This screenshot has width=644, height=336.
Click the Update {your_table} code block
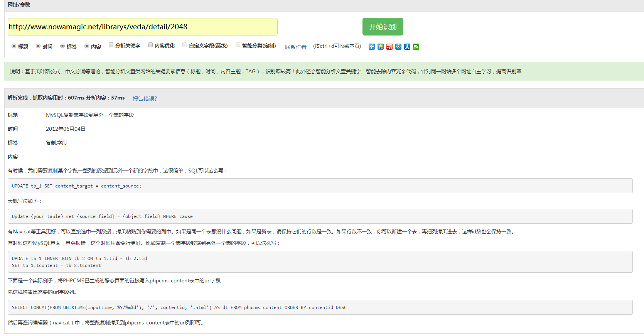[320, 216]
